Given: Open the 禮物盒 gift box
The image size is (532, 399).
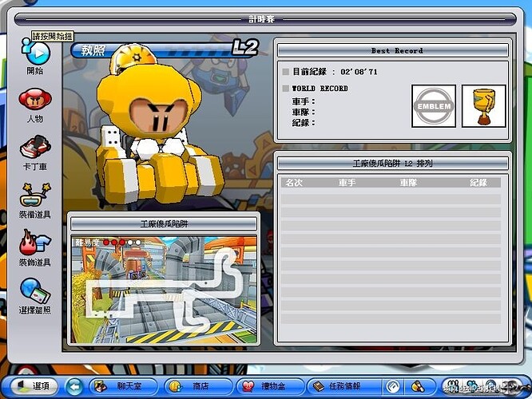Looking at the screenshot, I should 271,386.
